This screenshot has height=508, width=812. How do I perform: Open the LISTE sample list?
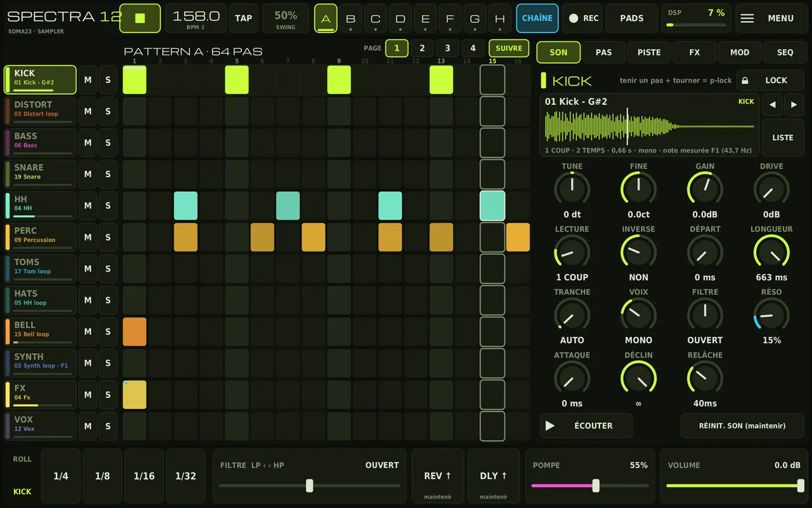[783, 138]
